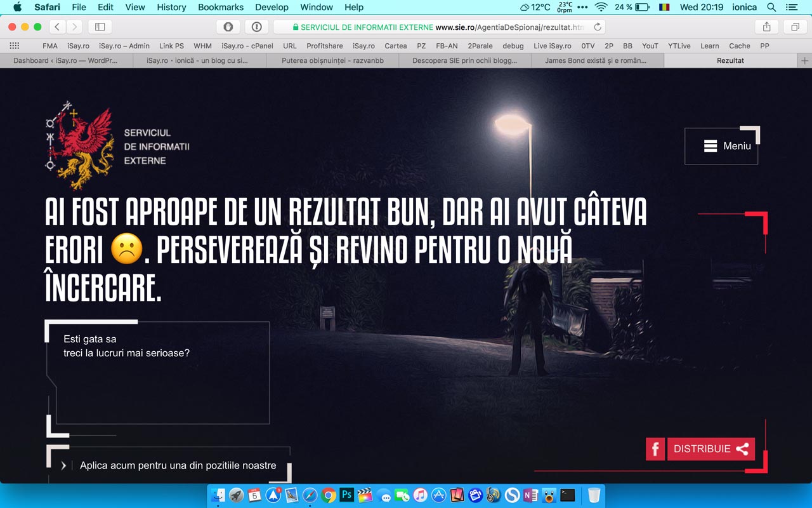
Task: Open the History menu
Action: click(171, 7)
